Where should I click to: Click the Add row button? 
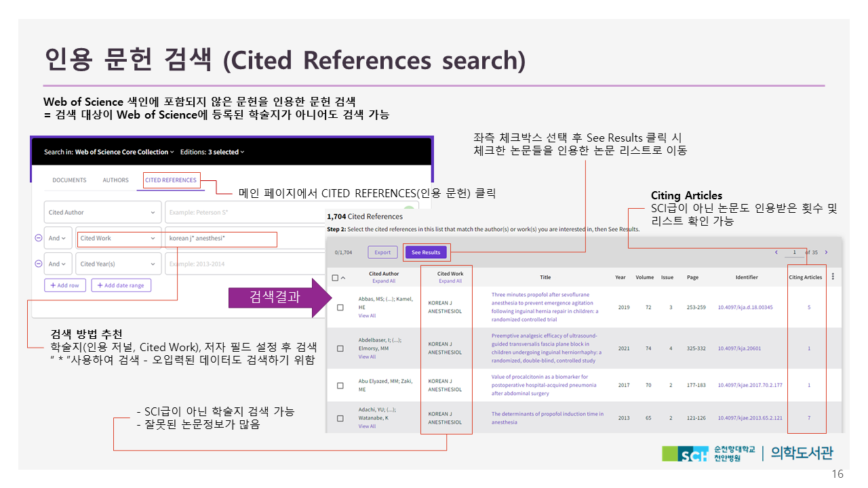pyautogui.click(x=65, y=285)
